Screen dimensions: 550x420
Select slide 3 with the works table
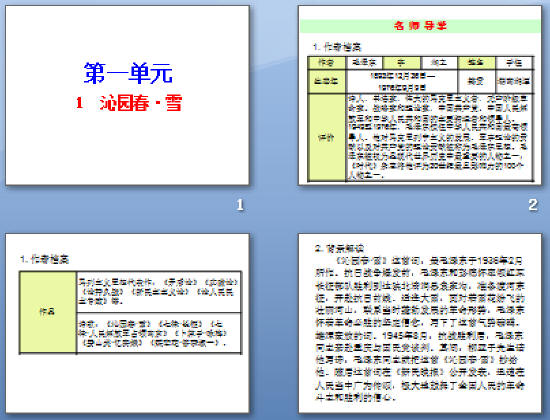(127, 323)
